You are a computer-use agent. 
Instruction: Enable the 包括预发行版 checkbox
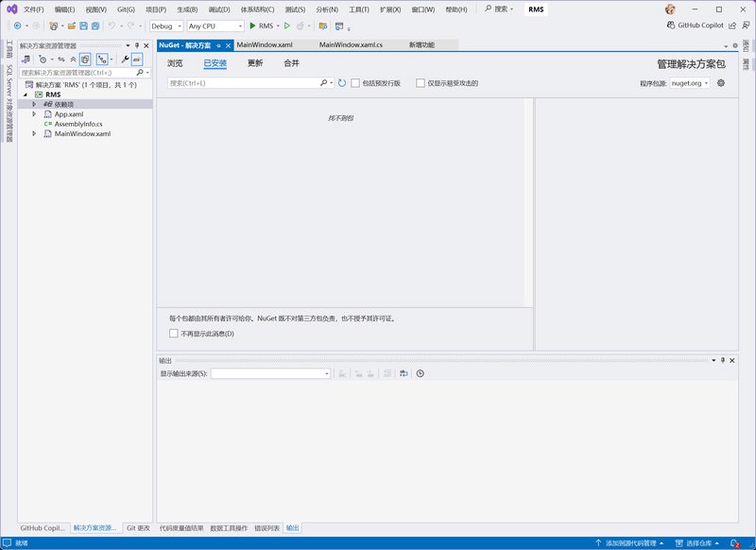(x=355, y=83)
